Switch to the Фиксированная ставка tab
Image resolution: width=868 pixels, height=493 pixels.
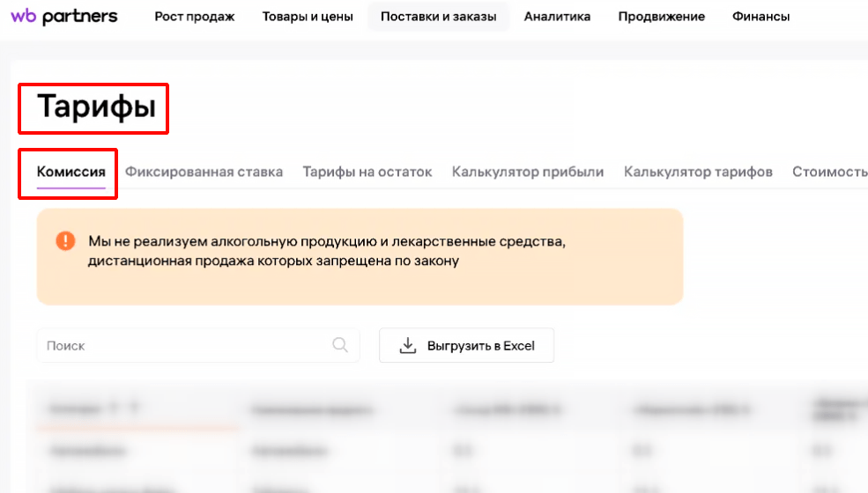click(x=204, y=172)
